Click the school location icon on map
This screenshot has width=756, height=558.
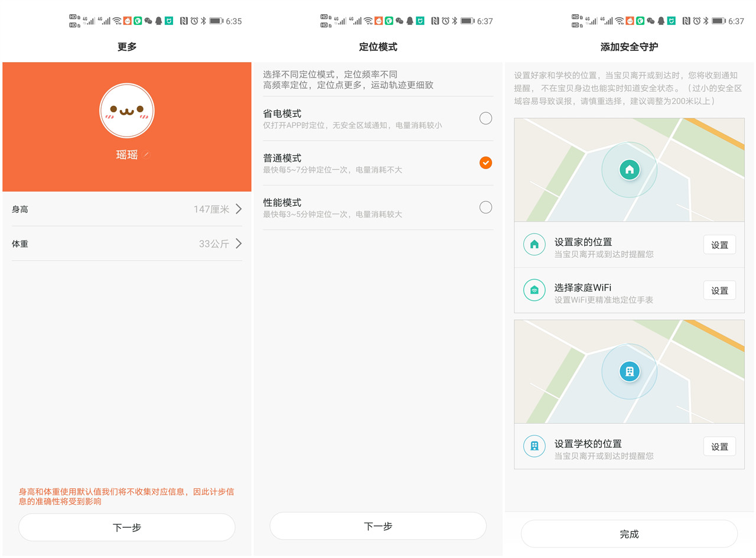tap(630, 372)
